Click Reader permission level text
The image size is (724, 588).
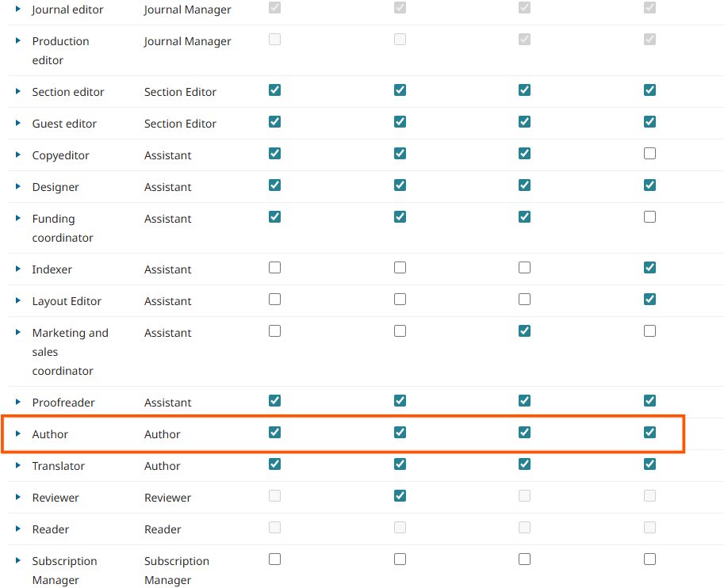pyautogui.click(x=163, y=529)
